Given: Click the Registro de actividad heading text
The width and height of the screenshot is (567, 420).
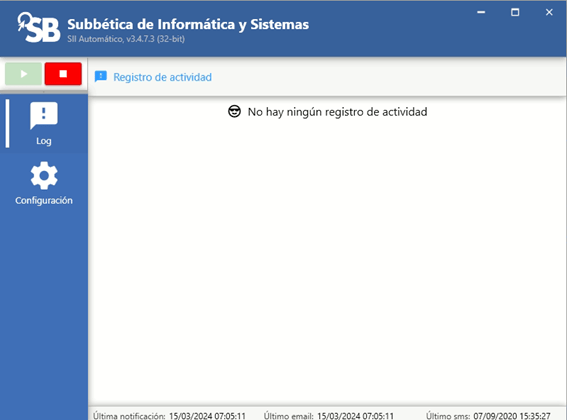Looking at the screenshot, I should pyautogui.click(x=162, y=77).
